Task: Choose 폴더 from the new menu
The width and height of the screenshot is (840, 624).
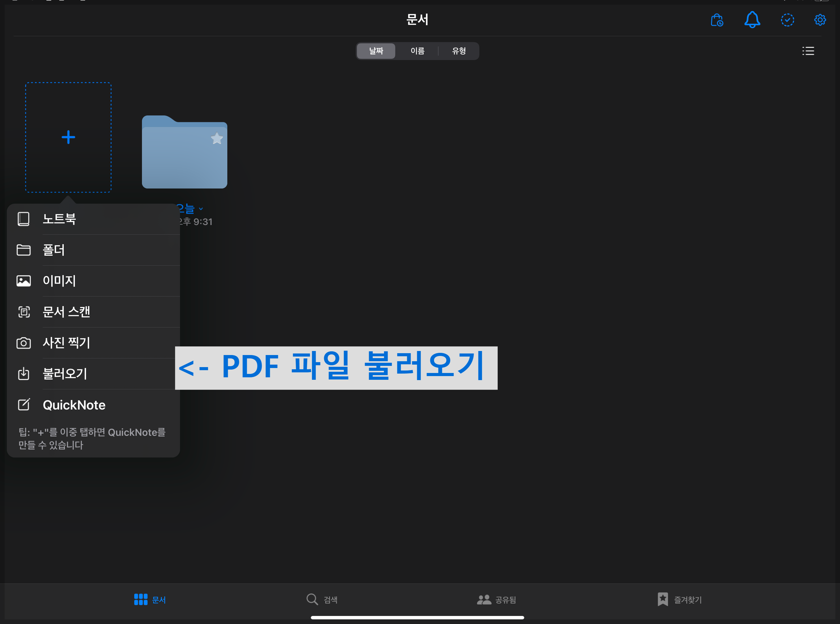Action: [x=93, y=250]
